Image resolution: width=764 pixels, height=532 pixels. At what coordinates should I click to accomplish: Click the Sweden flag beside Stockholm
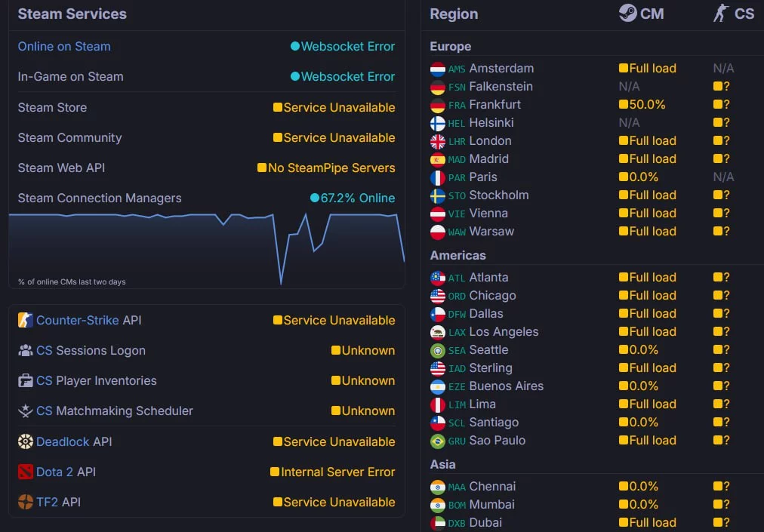tap(438, 195)
